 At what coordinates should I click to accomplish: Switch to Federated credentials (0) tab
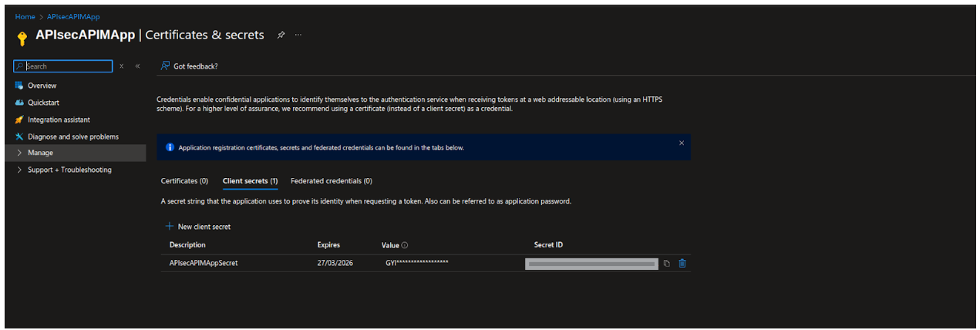(x=332, y=181)
